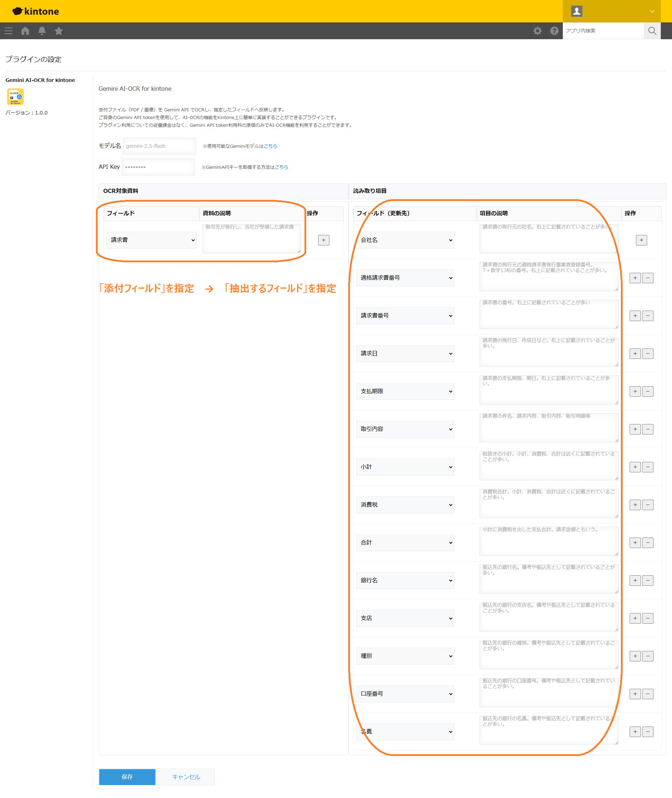This screenshot has width=672, height=798.
Task: Open the settings gear icon
Action: click(x=537, y=31)
